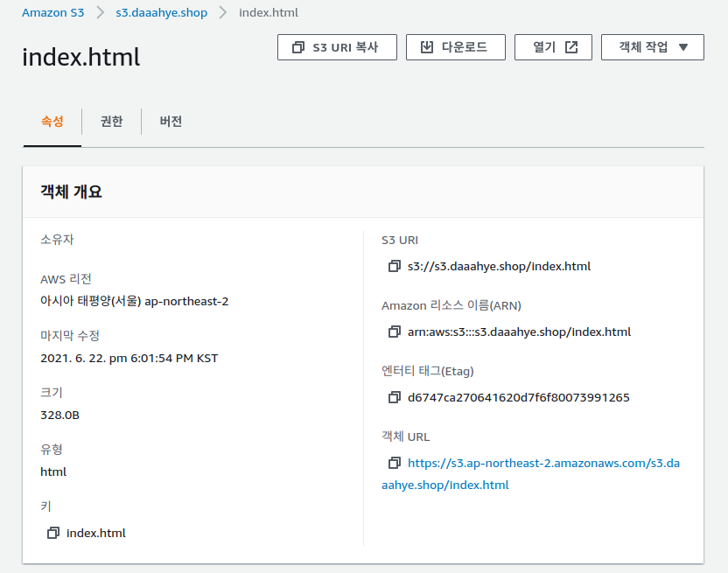Open the s3.daaahye.shop bucket breadcrumb
Viewport: 728px width, 573px height.
[162, 12]
